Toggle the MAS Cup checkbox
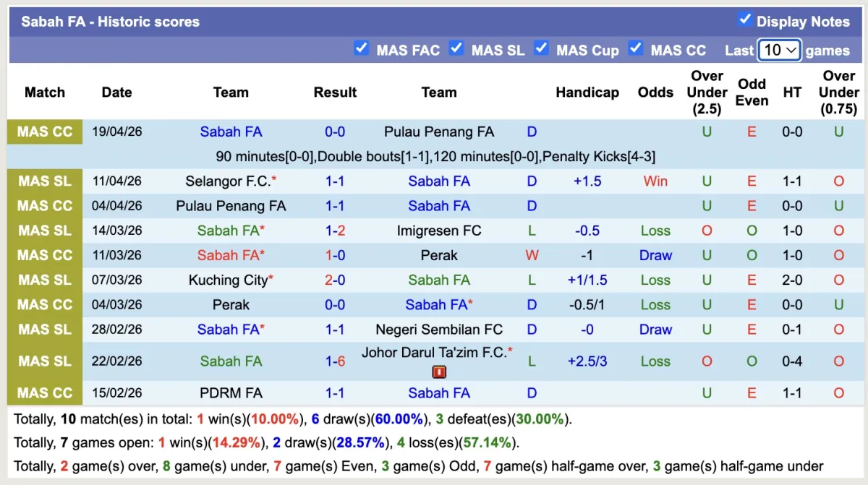Screen dimensions: 868x485 pyautogui.click(x=541, y=48)
